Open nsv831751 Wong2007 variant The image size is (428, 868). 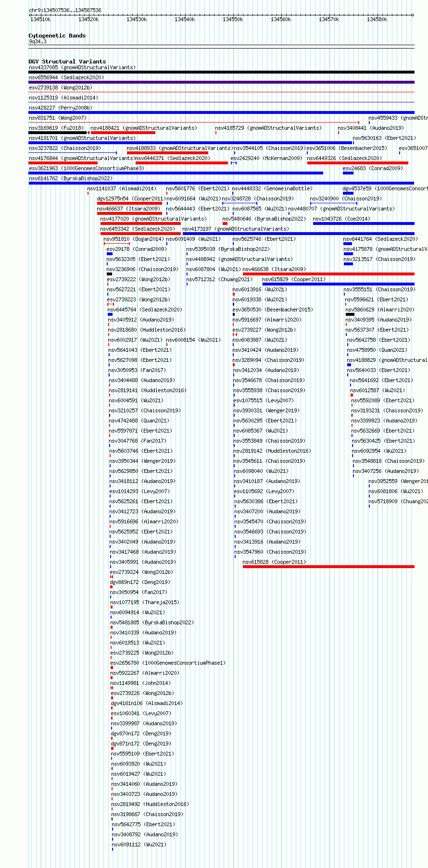[58, 118]
